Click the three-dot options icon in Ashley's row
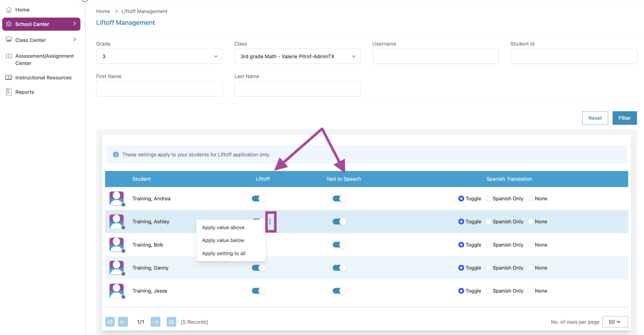Image resolution: width=644 pixels, height=335 pixels. 270,222
